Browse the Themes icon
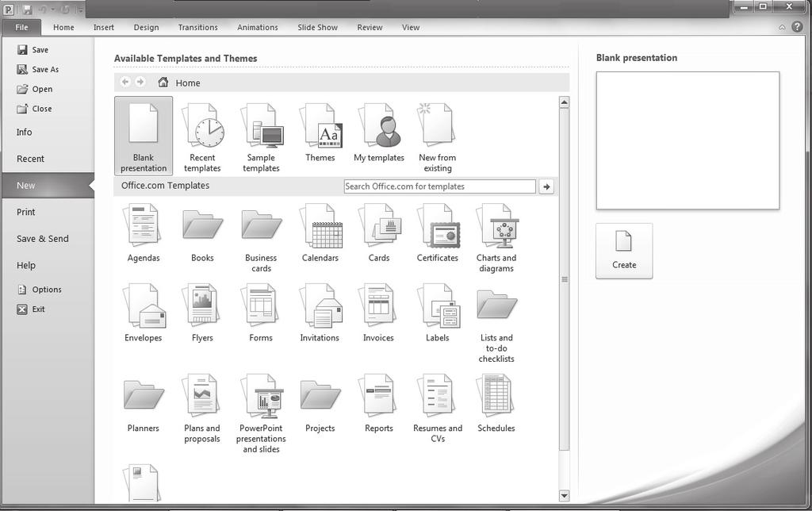 click(x=320, y=133)
